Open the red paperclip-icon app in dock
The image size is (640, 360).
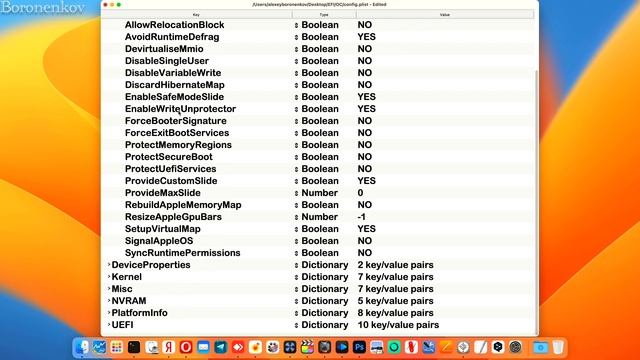click(x=411, y=347)
